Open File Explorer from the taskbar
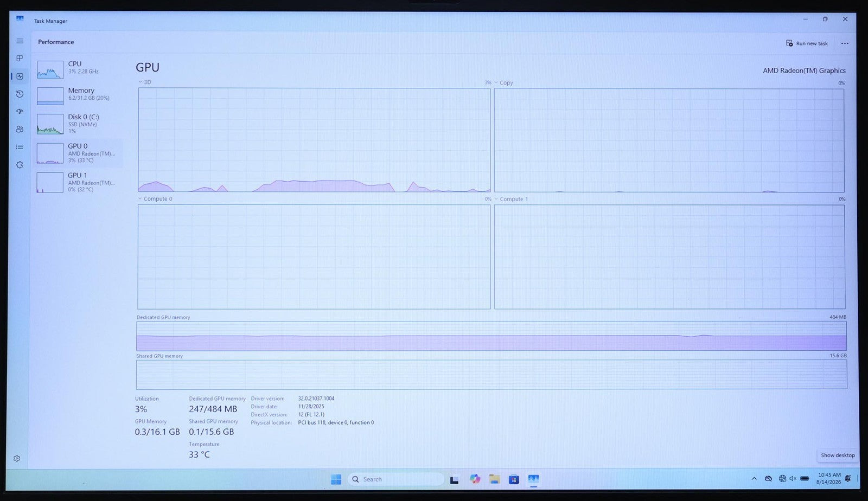This screenshot has height=501, width=868. pos(494,479)
